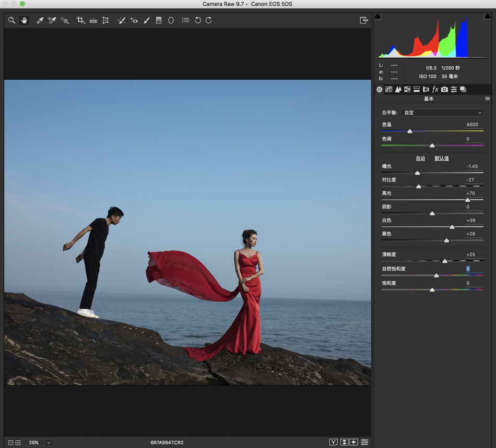
Task: Open the Camera Calibration panel tab
Action: click(444, 89)
